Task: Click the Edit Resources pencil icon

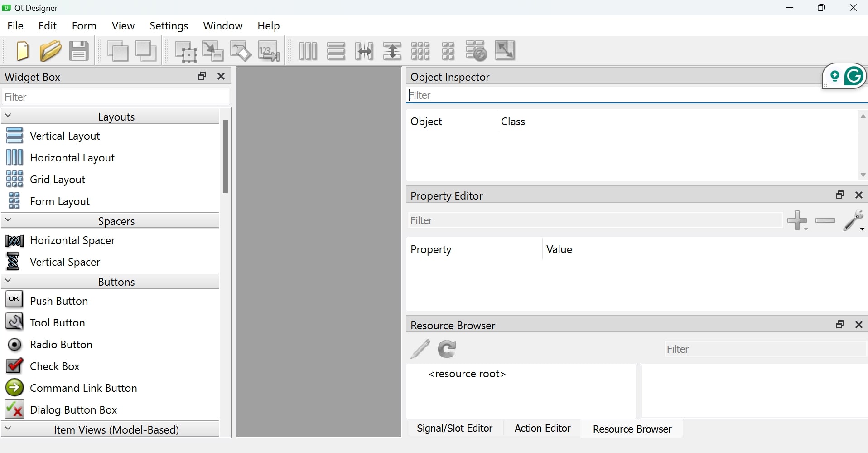Action: click(420, 349)
